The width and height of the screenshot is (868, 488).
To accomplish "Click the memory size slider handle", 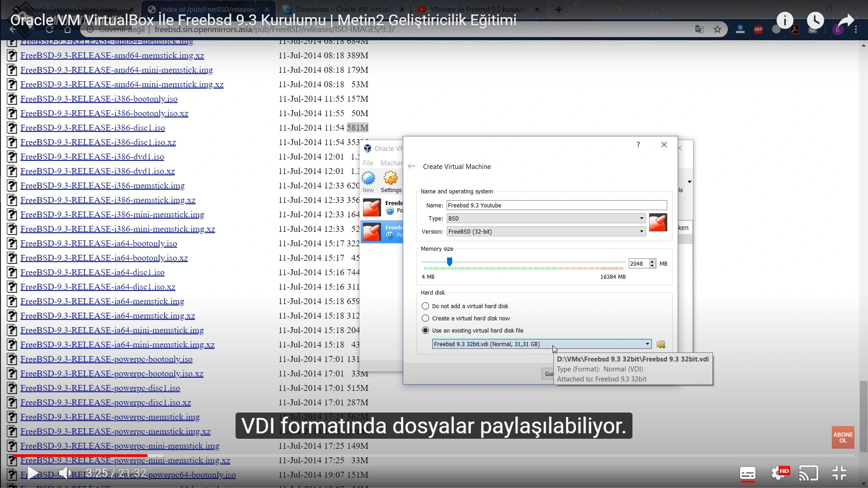I will tap(449, 262).
